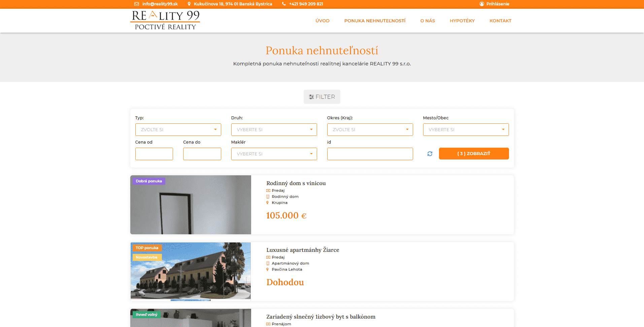Click the info@reality99.sk email link
The height and width of the screenshot is (327, 644).
point(160,4)
